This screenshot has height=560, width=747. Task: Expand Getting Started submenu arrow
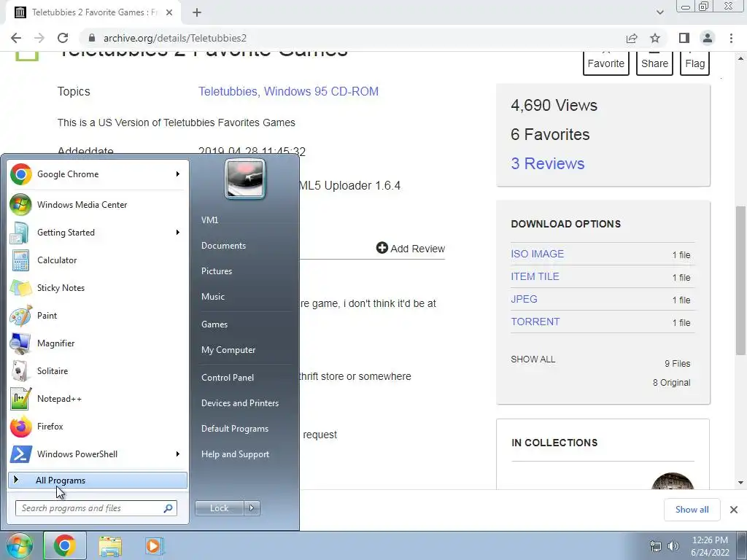(x=178, y=233)
